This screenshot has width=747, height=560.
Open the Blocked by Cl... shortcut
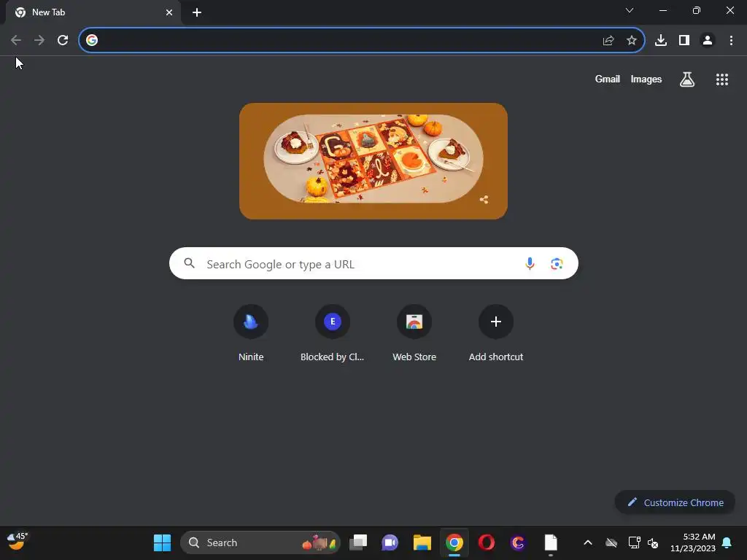[333, 333]
